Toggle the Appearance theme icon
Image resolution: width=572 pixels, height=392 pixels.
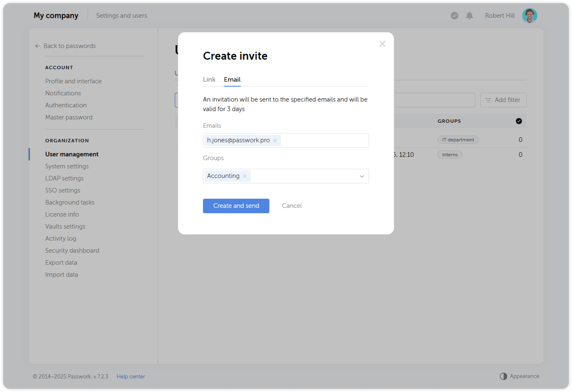(503, 376)
